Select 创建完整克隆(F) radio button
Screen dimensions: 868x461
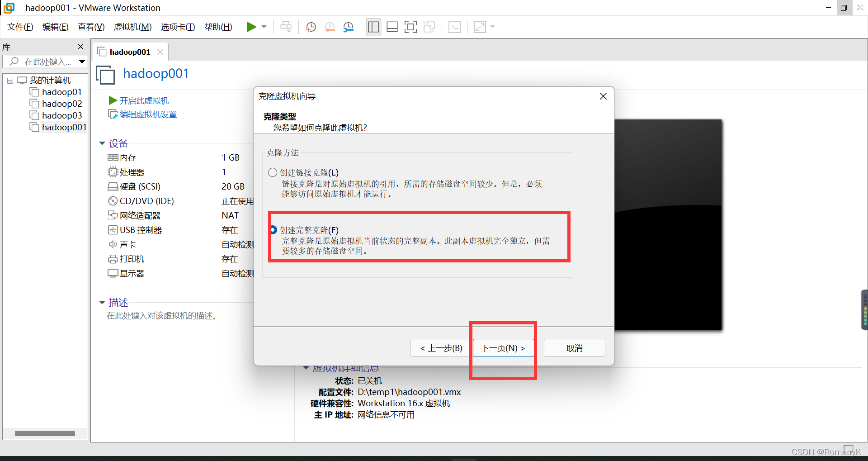click(274, 230)
